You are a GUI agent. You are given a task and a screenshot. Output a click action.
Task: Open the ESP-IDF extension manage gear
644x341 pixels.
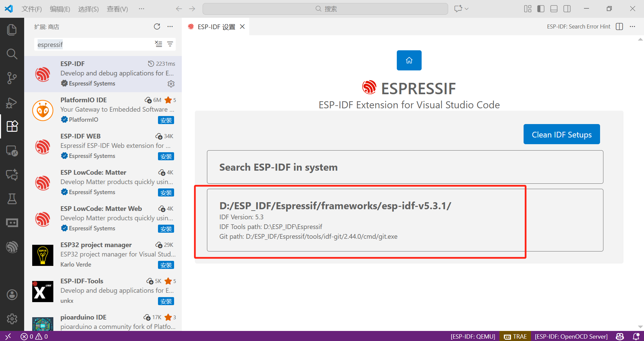pos(171,83)
